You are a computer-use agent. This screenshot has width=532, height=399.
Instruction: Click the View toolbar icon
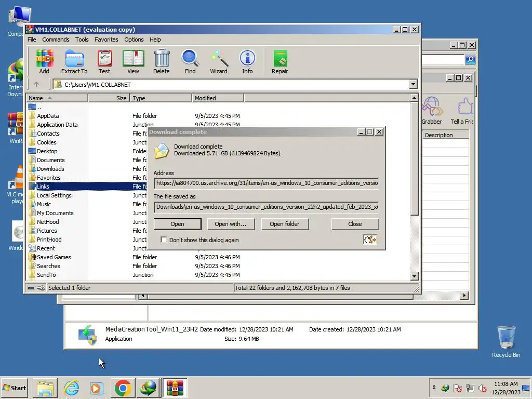point(133,62)
